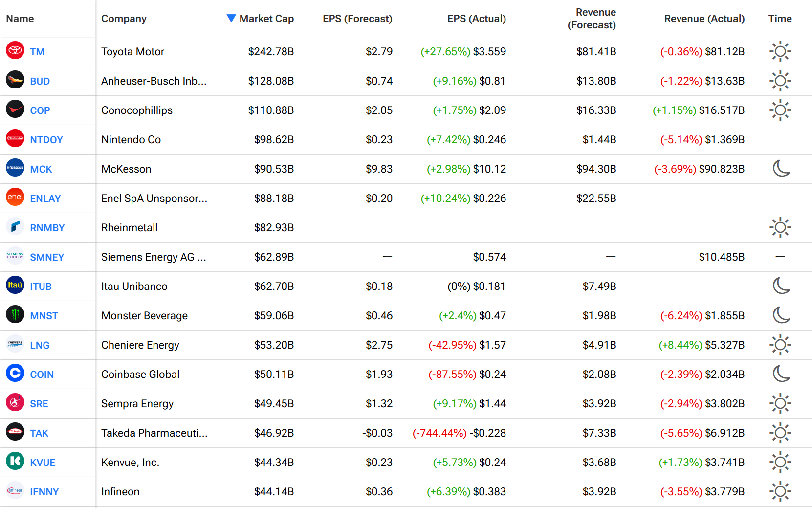Sort by EPS (Actual) column header
Image resolution: width=812 pixels, height=508 pixels.
pos(477,19)
